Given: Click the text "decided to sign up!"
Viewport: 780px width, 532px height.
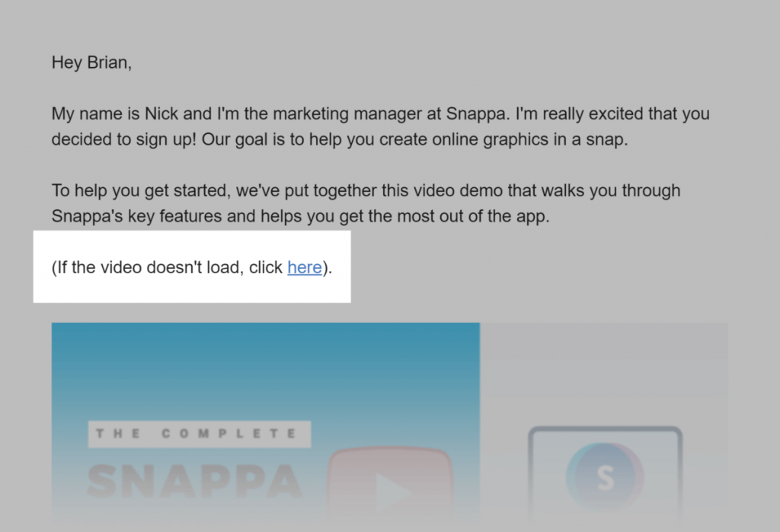Looking at the screenshot, I should (x=124, y=140).
